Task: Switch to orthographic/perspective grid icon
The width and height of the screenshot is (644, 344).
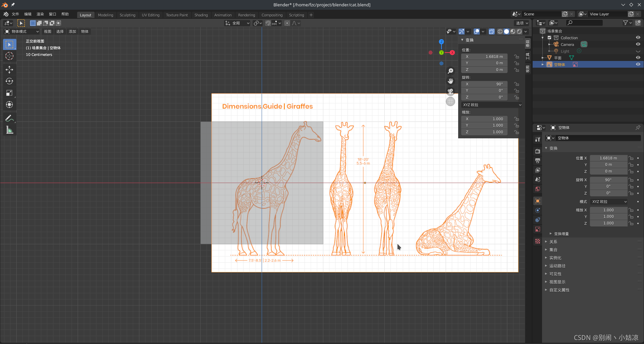Action: 450,101
